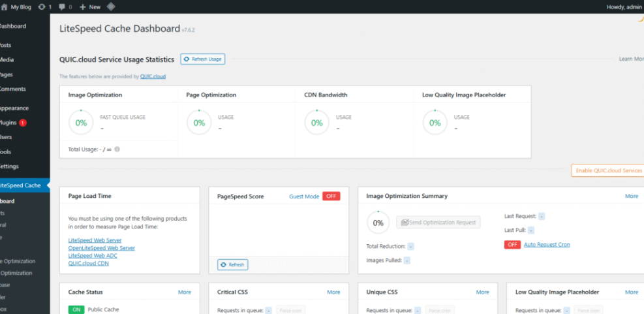Click the red 1 badge on Plugins
Image resolution: width=644 pixels, height=314 pixels.
(x=23, y=123)
